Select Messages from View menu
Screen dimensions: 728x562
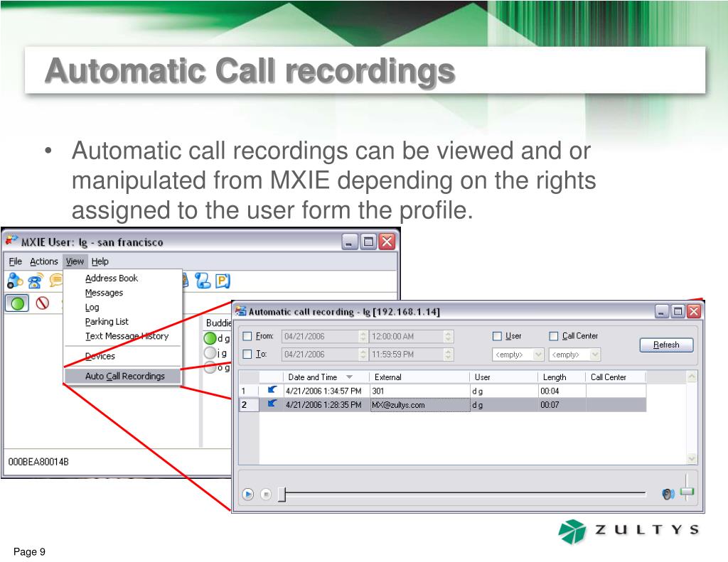[104, 293]
